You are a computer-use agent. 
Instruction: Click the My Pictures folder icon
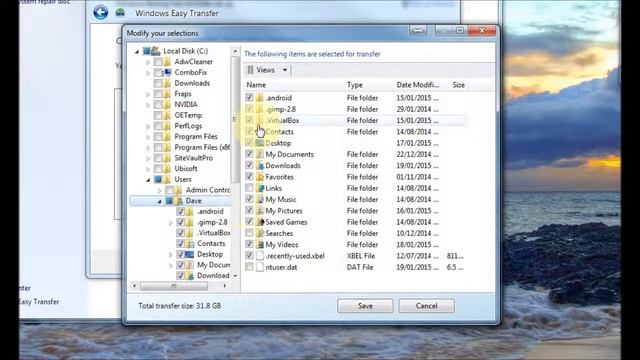point(260,211)
